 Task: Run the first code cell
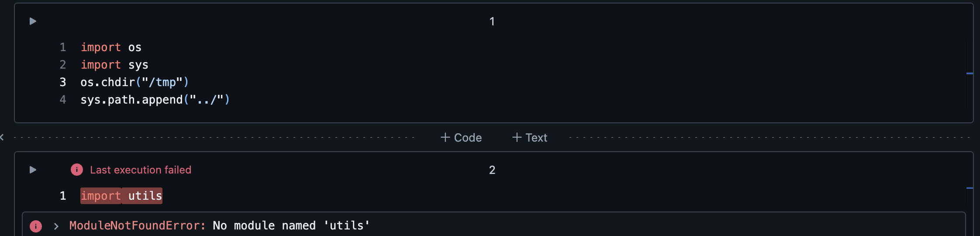33,21
